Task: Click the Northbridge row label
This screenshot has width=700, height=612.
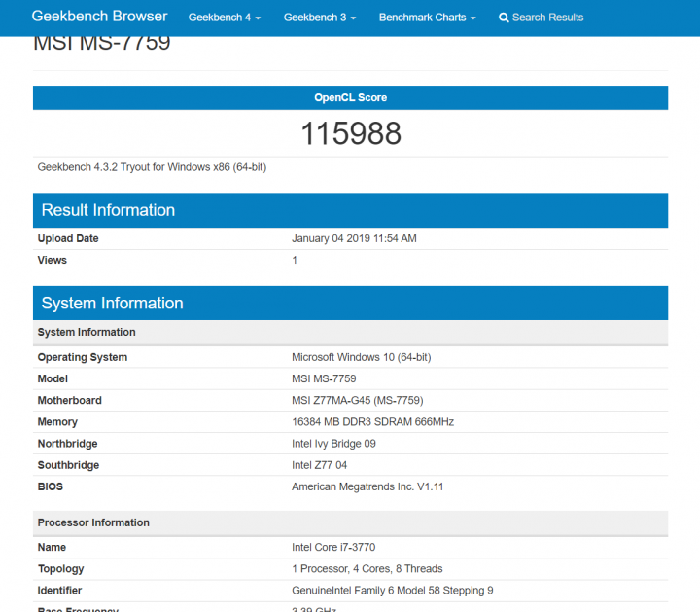Action: coord(67,443)
